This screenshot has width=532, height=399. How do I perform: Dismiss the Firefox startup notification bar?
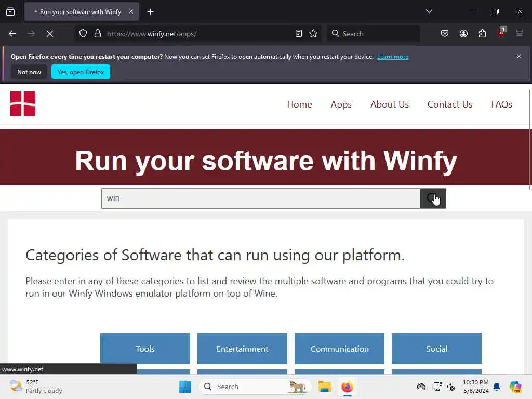point(519,56)
